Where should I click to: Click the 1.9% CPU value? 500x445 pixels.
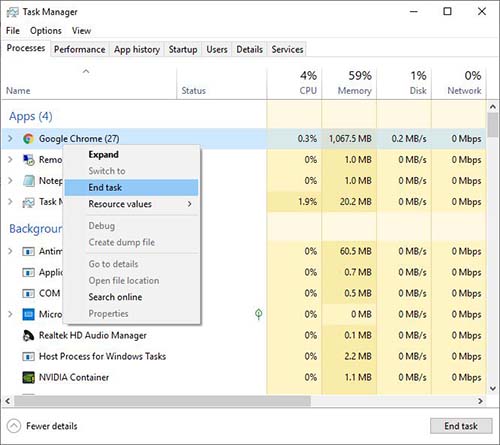click(x=308, y=202)
